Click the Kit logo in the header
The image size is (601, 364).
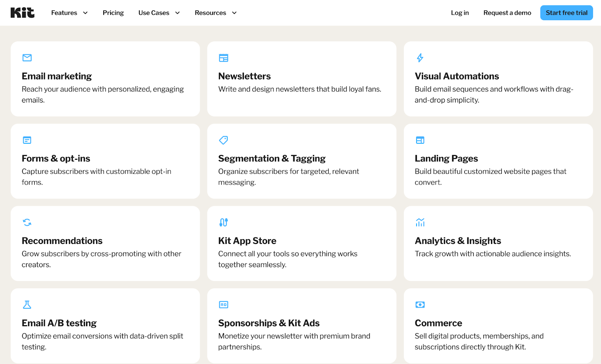point(23,13)
